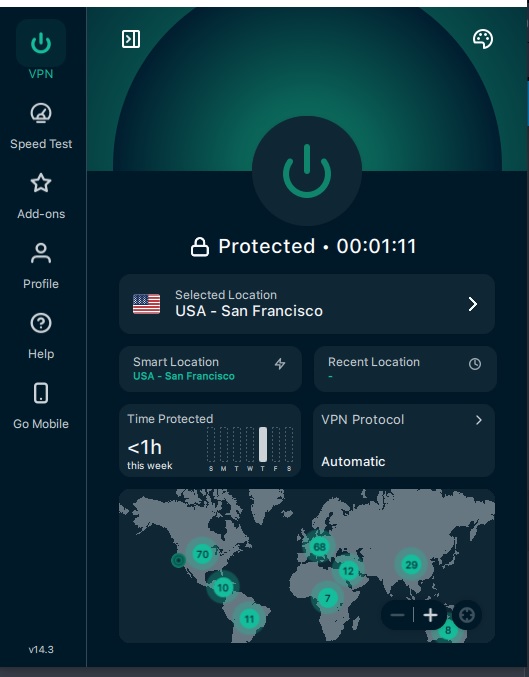Select the 11 server cluster on map

tap(249, 619)
